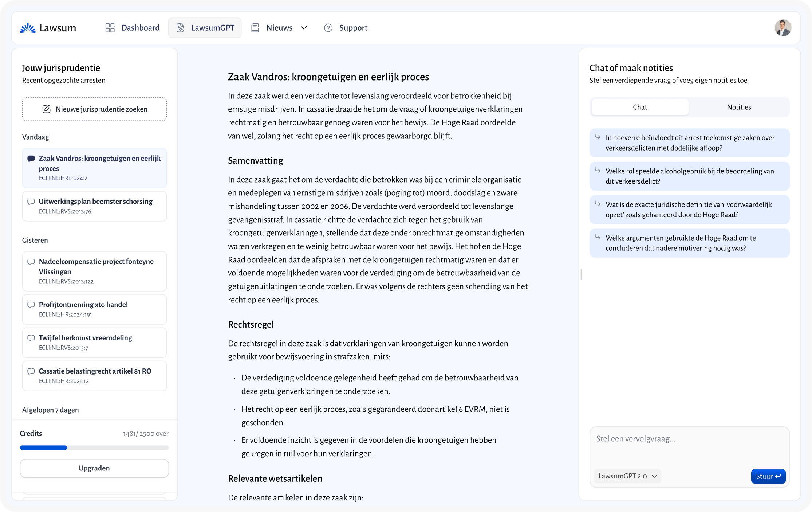
Task: Click the Dashboard grid icon
Action: 110,28
